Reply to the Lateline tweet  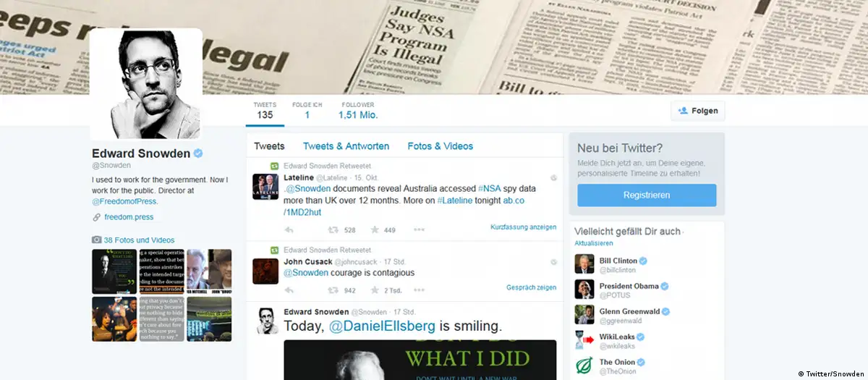pyautogui.click(x=289, y=230)
